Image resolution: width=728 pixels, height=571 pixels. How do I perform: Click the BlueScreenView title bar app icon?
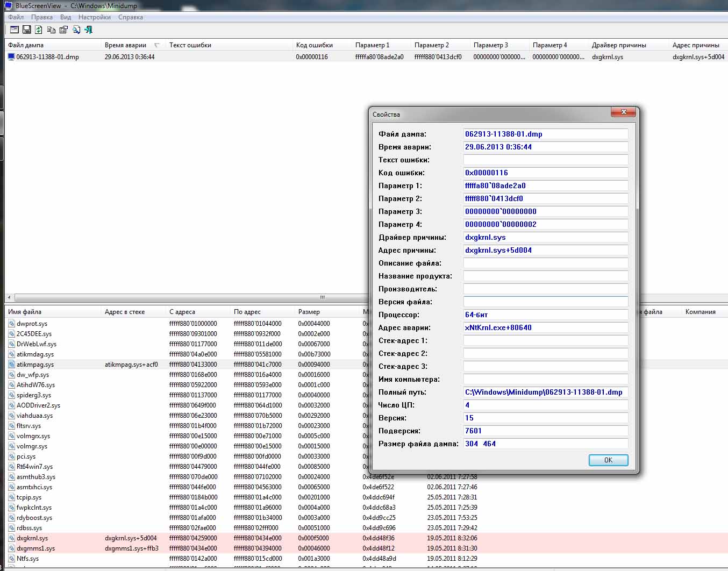[x=8, y=6]
